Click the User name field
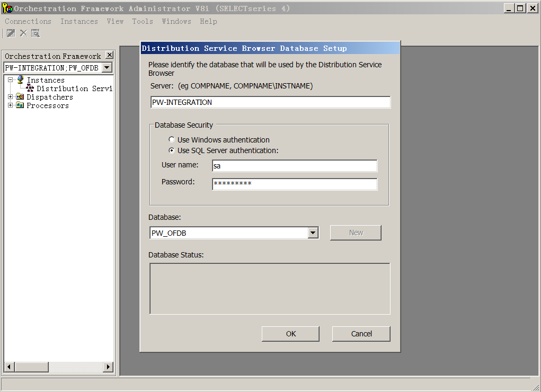This screenshot has width=541, height=392. coord(295,166)
